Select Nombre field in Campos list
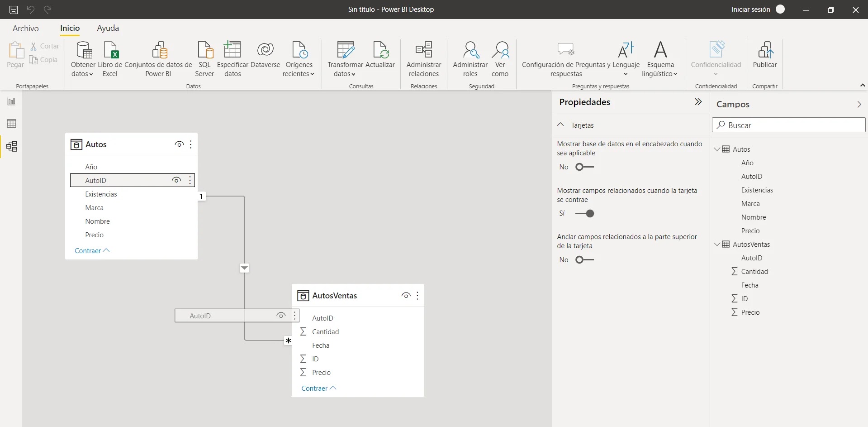The width and height of the screenshot is (868, 427). (x=754, y=217)
